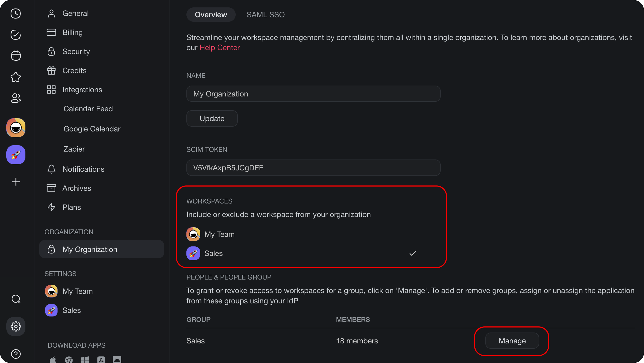
Task: Open the help question mark icon
Action: 16,354
